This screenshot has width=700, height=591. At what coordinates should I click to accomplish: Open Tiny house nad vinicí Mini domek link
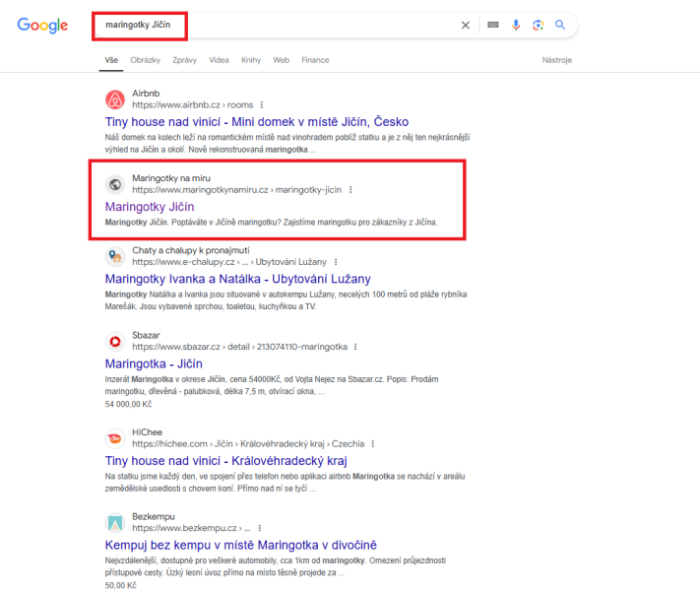tap(257, 121)
